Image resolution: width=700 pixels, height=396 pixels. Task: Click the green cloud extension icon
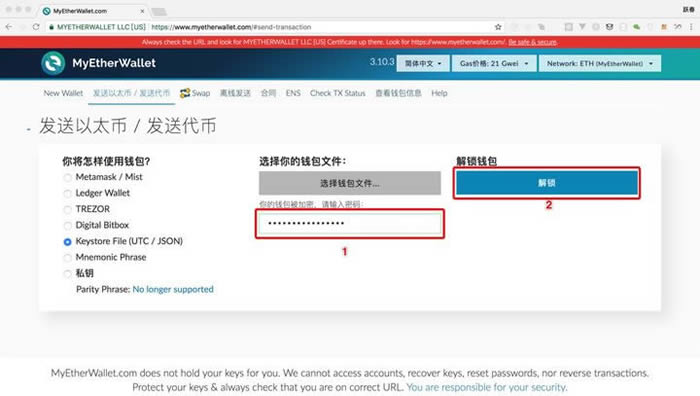637,27
